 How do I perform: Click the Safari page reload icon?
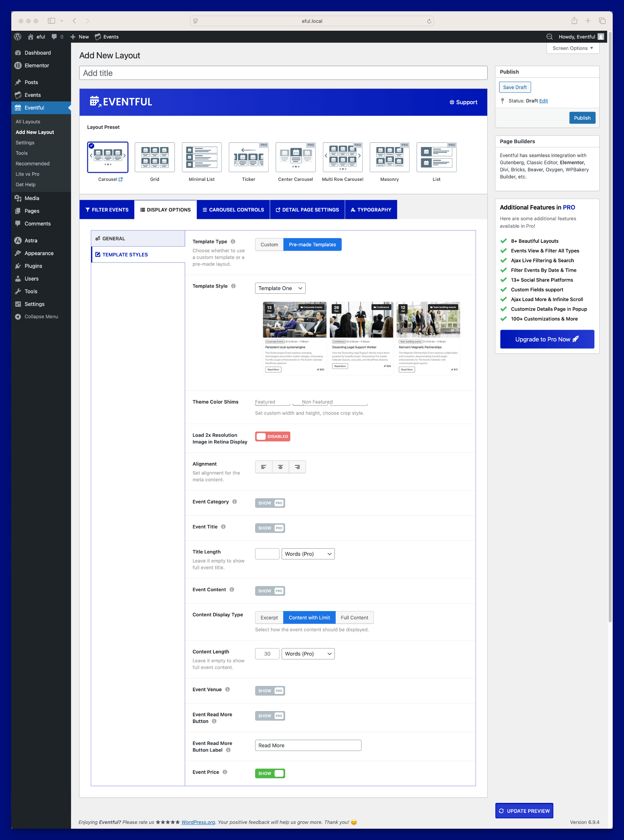pos(429,21)
